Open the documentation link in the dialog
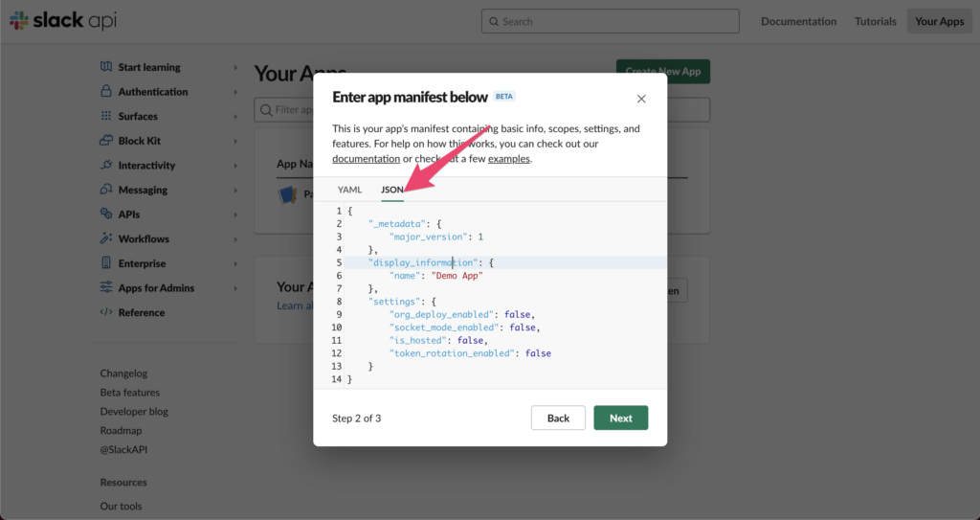980x520 pixels. point(366,158)
